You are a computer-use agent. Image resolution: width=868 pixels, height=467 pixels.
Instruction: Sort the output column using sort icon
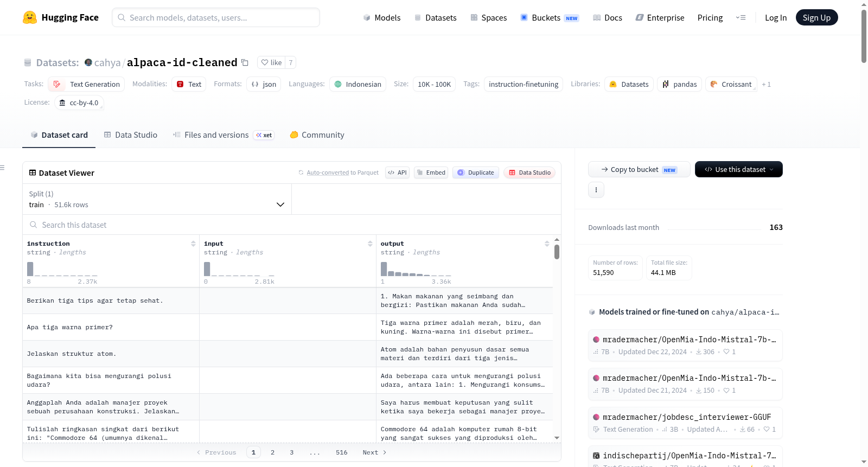click(547, 244)
